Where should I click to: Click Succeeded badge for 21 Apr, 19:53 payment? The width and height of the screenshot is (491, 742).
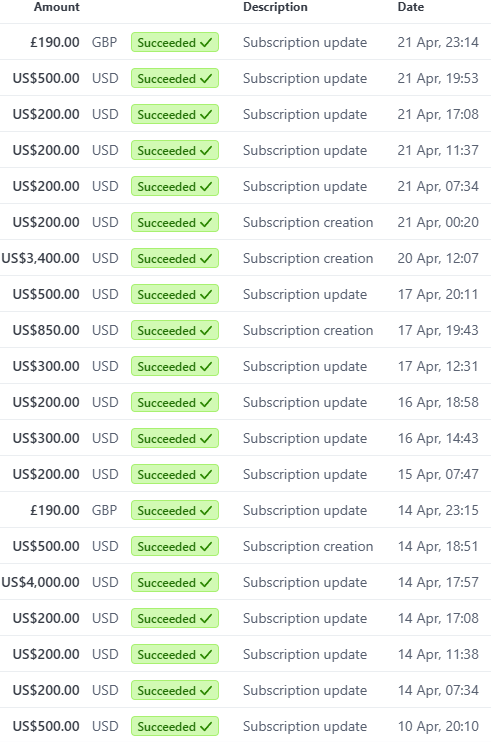coord(175,78)
